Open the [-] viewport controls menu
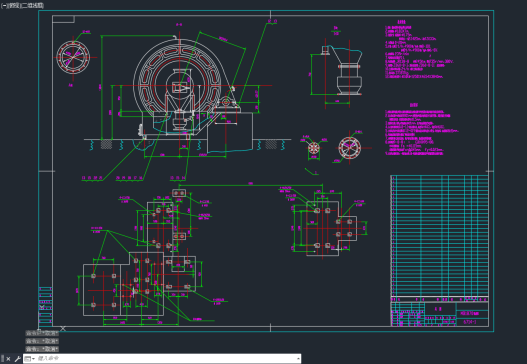 coord(4,6)
